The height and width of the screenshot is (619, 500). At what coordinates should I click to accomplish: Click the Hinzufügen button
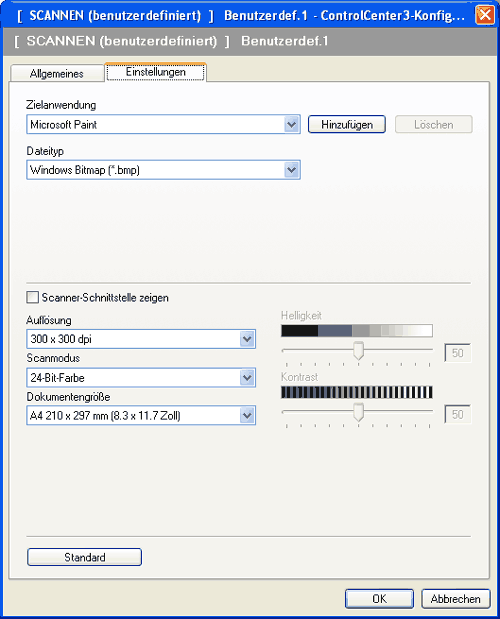click(346, 125)
